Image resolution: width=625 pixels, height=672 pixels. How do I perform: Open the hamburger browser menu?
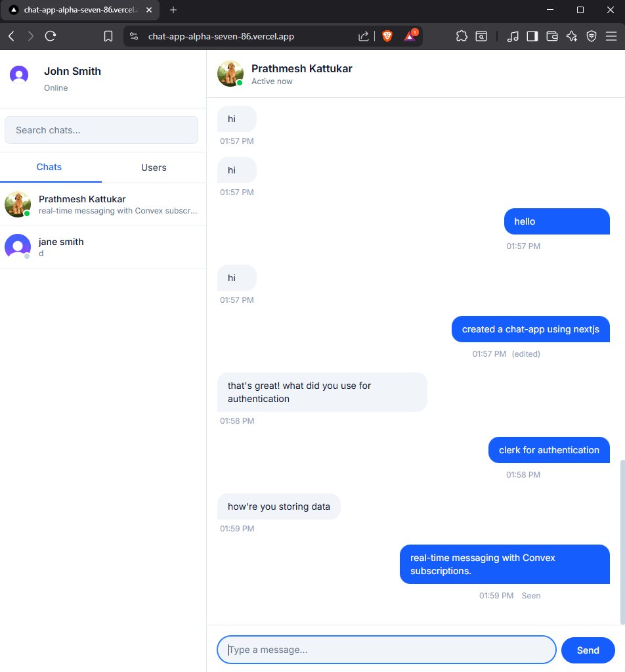point(611,36)
